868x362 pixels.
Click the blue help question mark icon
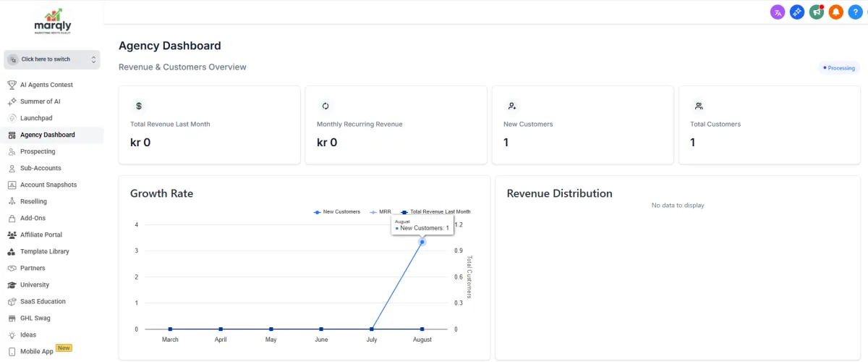point(855,12)
